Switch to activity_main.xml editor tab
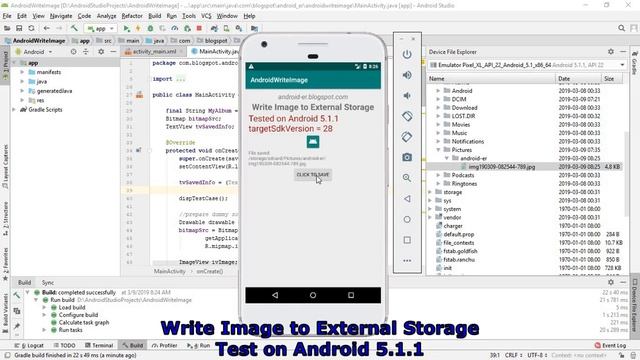The image size is (640, 360). 154,51
